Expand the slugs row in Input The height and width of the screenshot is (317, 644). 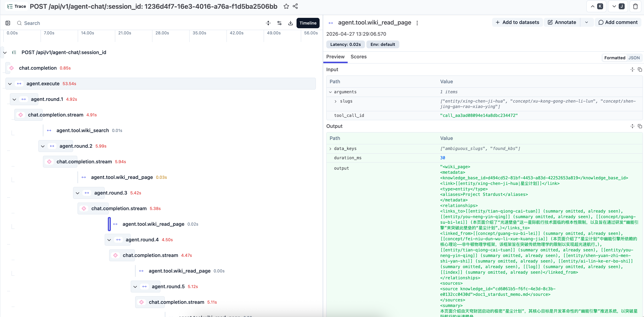336,101
